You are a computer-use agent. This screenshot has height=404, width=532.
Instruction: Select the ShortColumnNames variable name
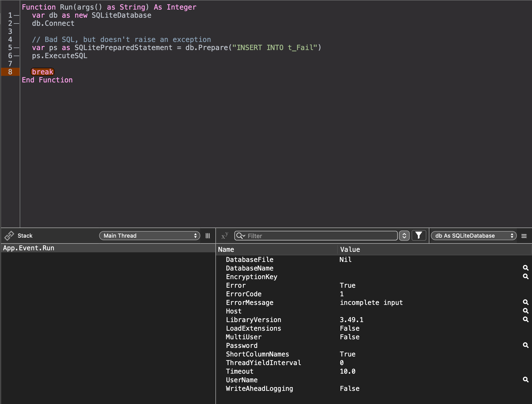(257, 354)
